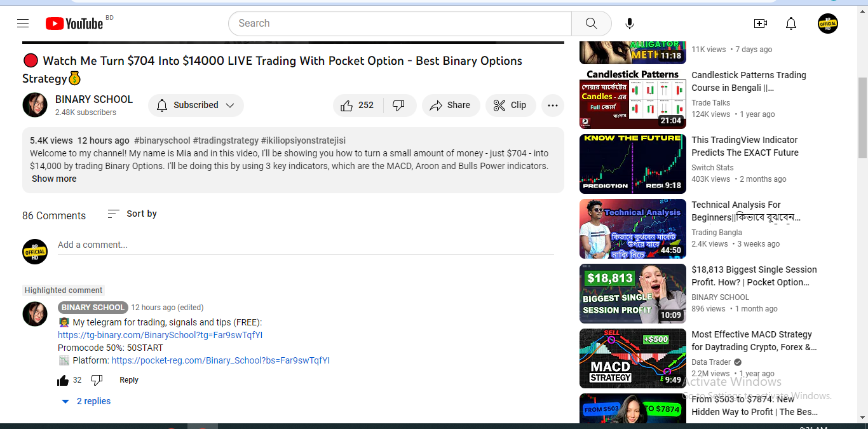Open Subscribed notification dropdown
868x429 pixels.
tap(196, 106)
